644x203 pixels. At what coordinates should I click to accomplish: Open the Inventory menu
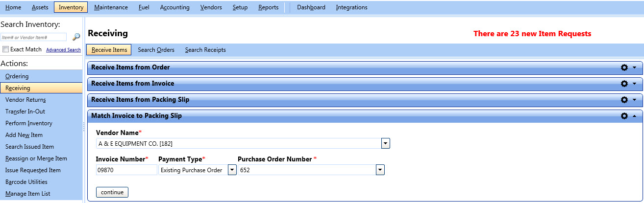pyautogui.click(x=71, y=7)
